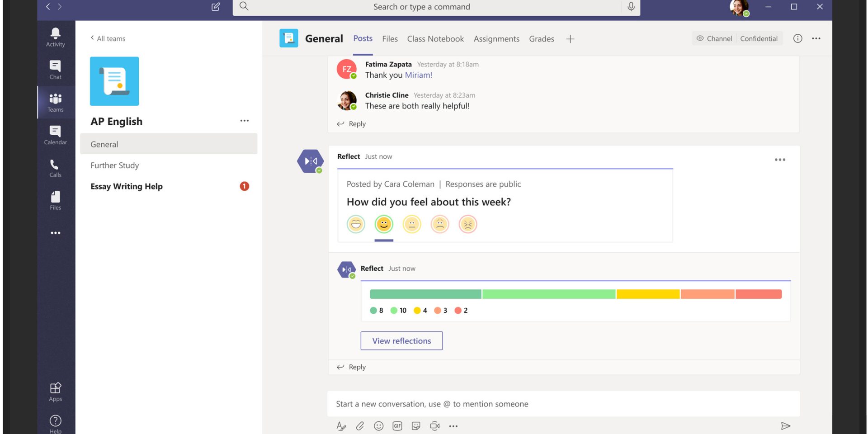Open the Grades tab
Screen dimensions: 868x434
[542, 39]
